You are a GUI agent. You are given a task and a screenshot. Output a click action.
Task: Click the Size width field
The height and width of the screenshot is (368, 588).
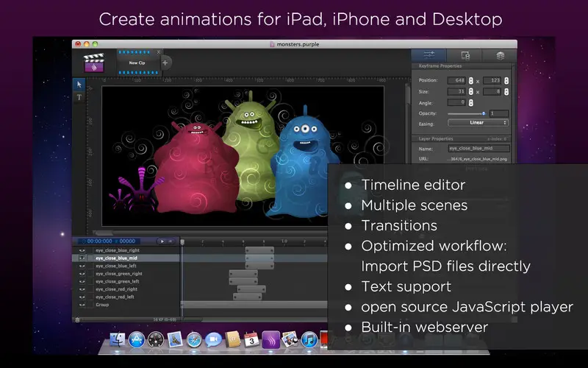tap(456, 91)
